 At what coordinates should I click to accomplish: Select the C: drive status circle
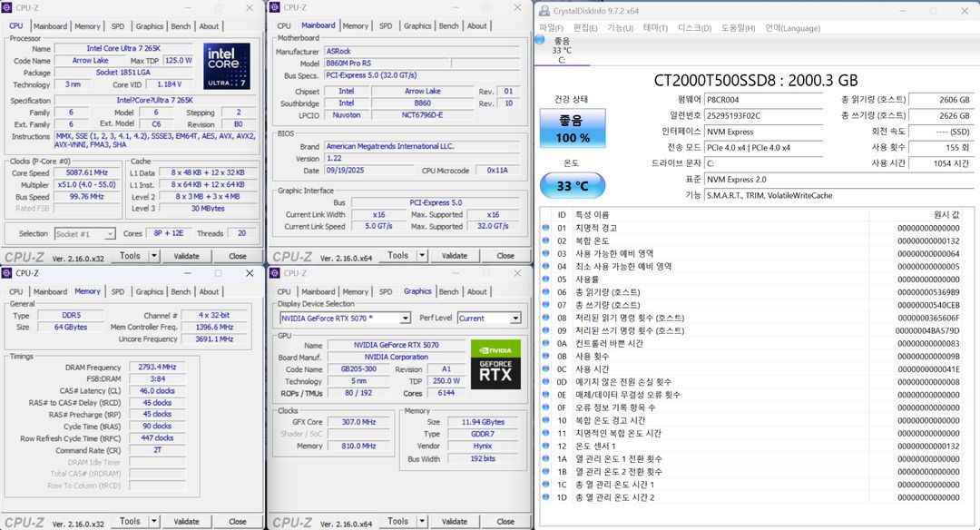(x=541, y=41)
